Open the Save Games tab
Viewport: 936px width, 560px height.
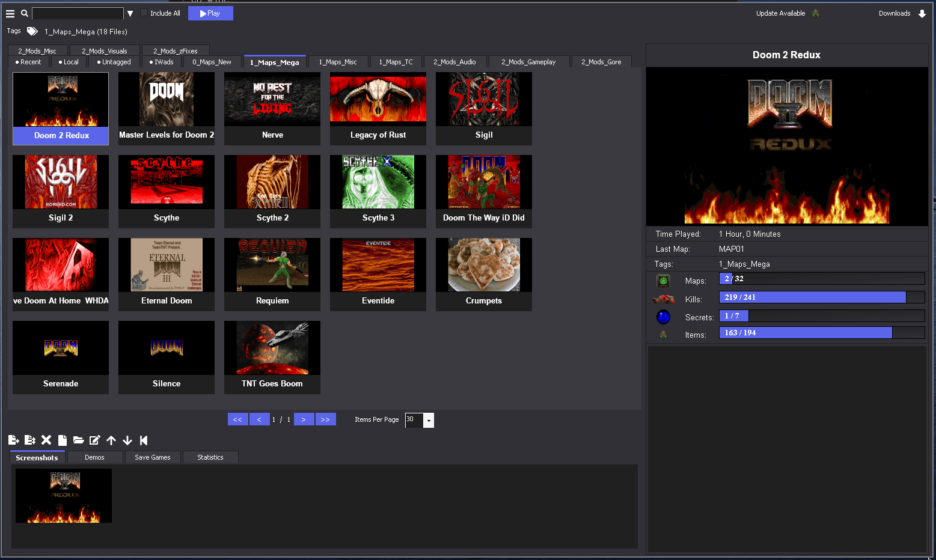point(153,457)
